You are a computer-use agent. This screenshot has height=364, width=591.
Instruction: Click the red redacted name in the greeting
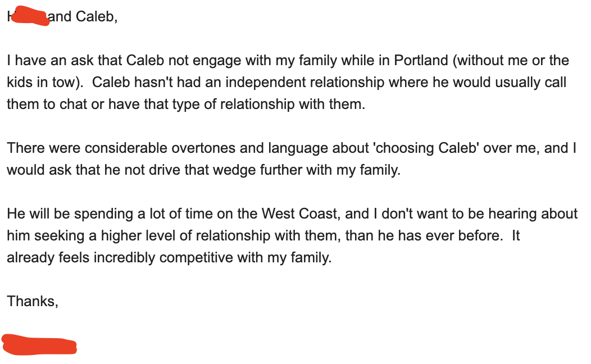[x=28, y=16]
